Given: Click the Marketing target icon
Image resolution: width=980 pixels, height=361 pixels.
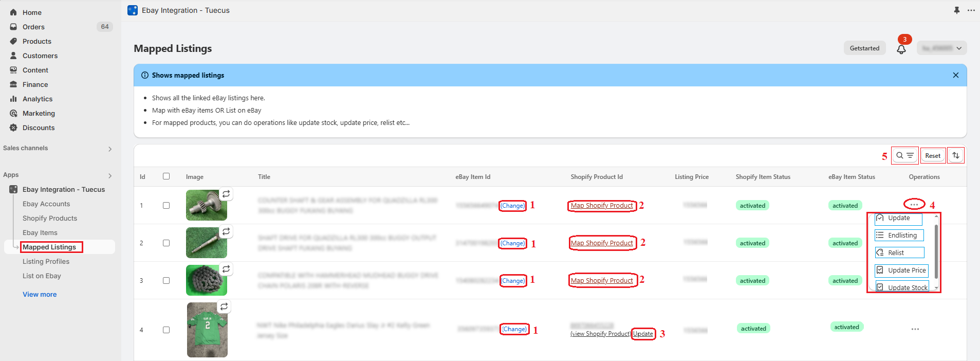Looking at the screenshot, I should coord(13,113).
